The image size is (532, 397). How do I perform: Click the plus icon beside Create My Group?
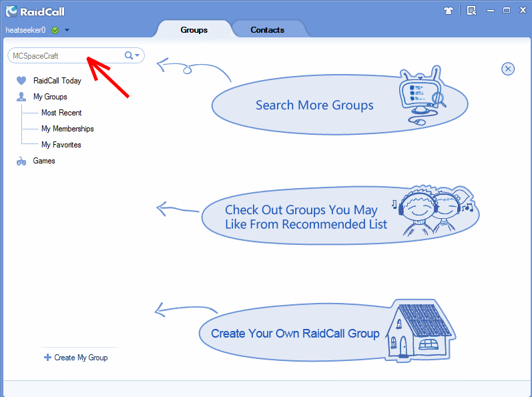coord(47,358)
